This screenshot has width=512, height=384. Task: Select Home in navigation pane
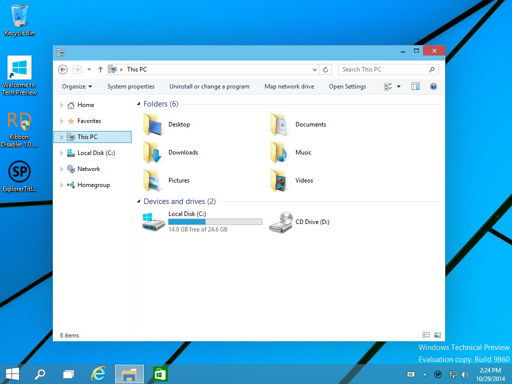86,105
